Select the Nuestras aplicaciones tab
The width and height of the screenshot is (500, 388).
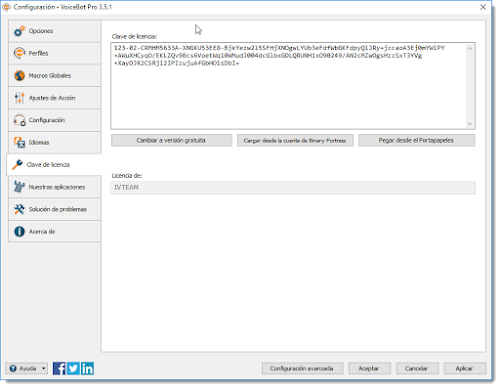55,187
